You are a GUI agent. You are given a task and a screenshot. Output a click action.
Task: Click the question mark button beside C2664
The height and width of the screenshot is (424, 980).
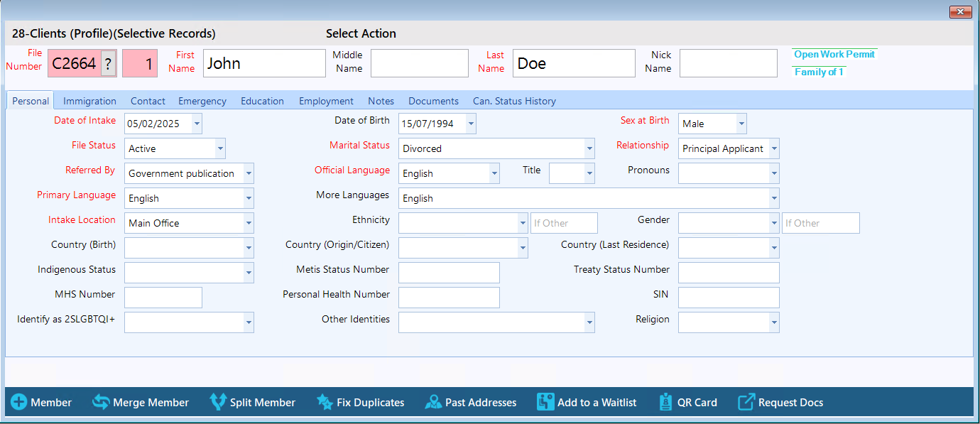pos(108,63)
